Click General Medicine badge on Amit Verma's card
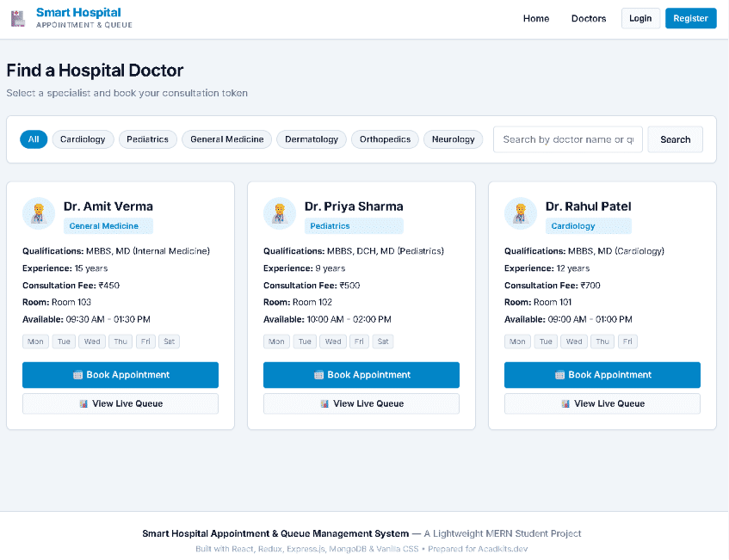Viewport: 729px width, 560px height. point(108,226)
